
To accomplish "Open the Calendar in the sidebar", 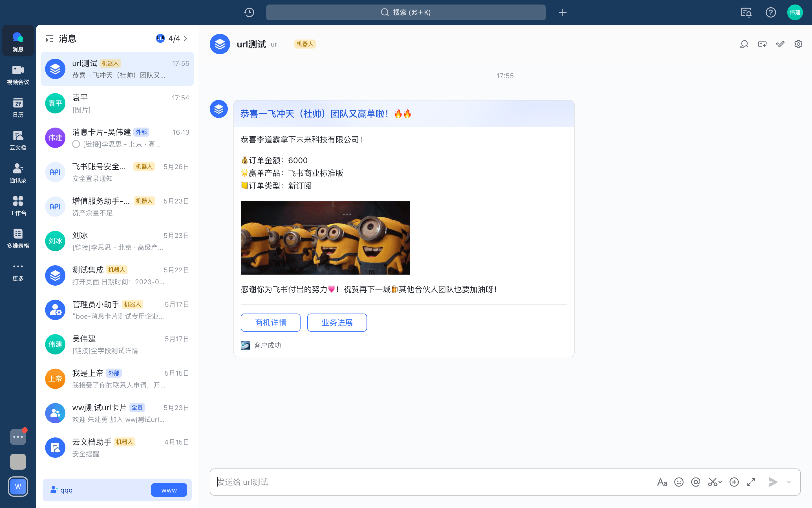I will (x=18, y=107).
